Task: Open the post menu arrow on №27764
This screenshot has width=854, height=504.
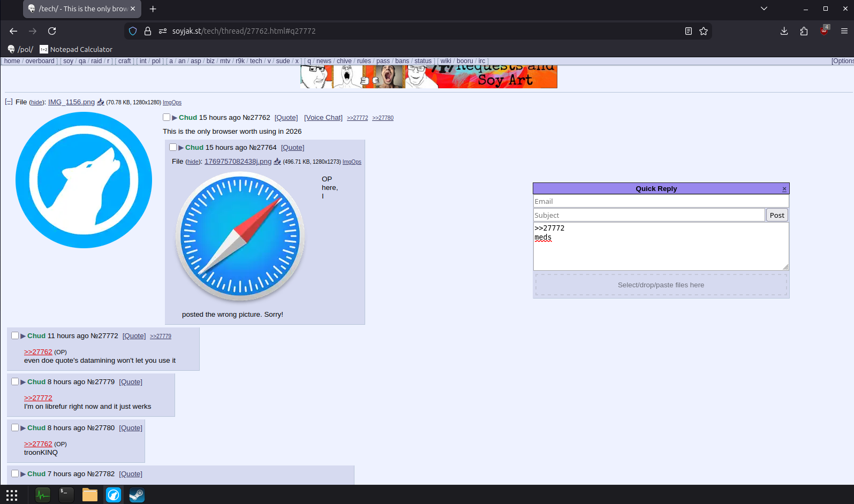Action: pos(181,148)
